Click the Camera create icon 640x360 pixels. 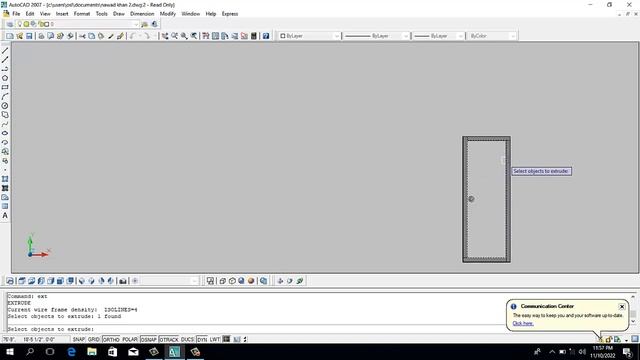click(x=123, y=281)
